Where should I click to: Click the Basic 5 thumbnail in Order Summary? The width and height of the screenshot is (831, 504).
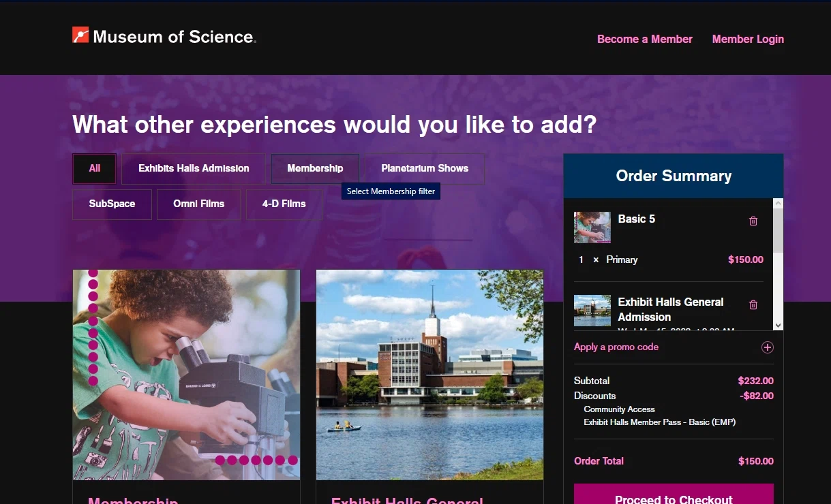pos(592,227)
